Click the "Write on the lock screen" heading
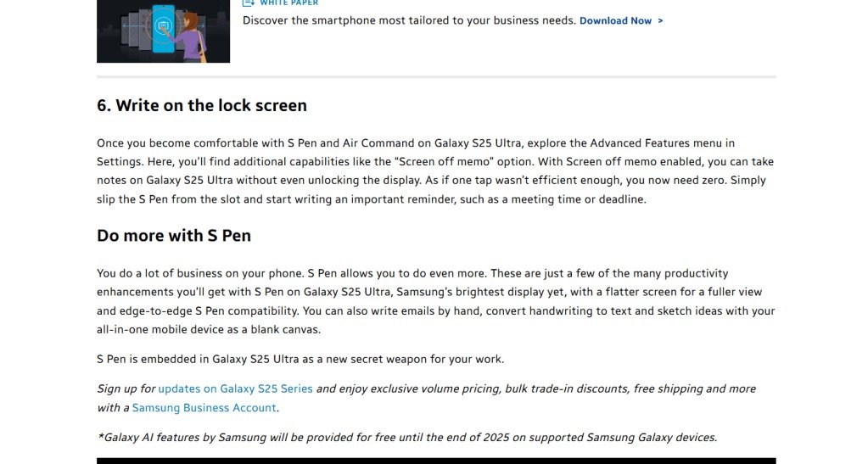 [x=201, y=106]
